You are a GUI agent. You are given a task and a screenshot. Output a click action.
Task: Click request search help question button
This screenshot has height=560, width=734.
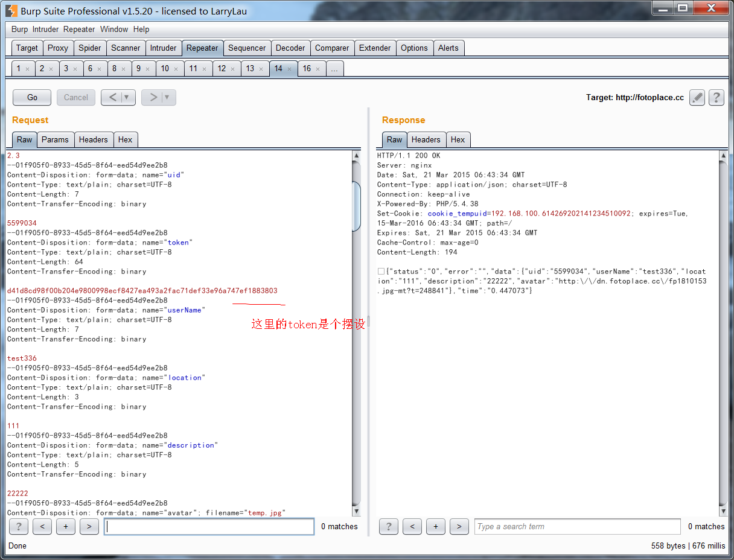coord(19,527)
